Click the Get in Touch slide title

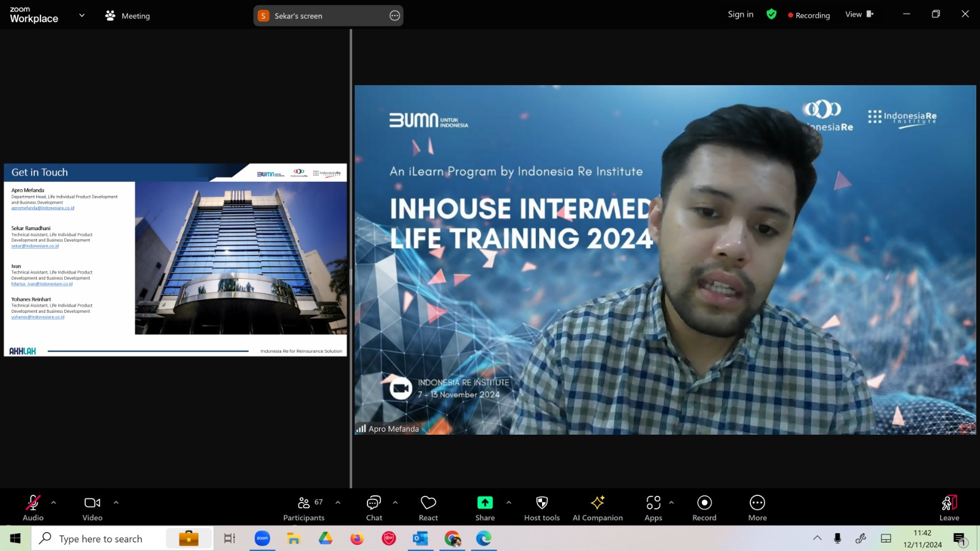40,173
